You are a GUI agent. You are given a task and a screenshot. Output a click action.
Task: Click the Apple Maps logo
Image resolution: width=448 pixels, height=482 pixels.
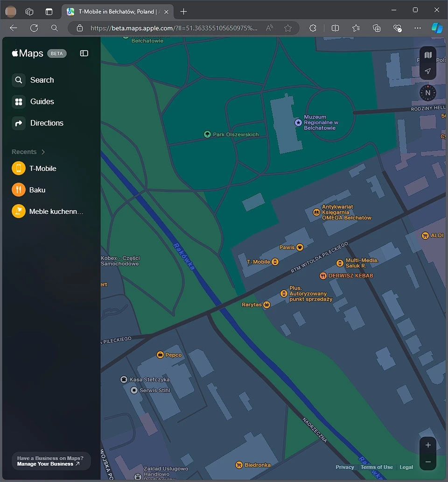pyautogui.click(x=28, y=53)
